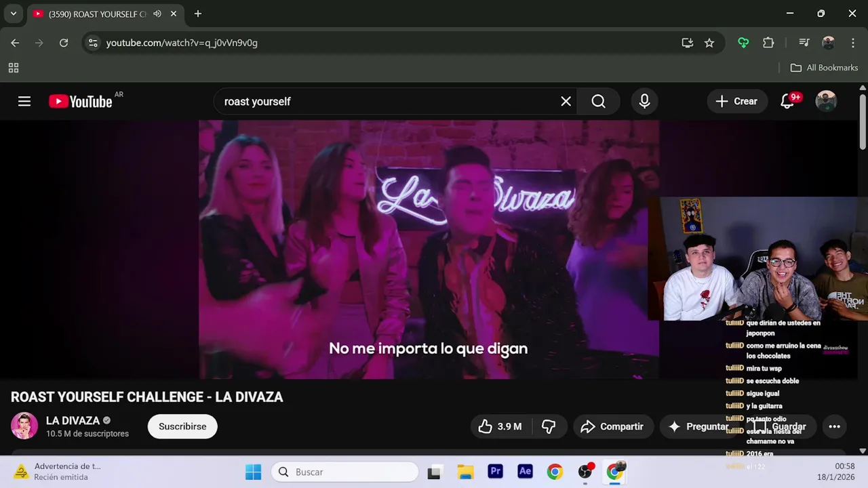Image resolution: width=868 pixels, height=488 pixels.
Task: Click the youtube.com URL in the address bar
Action: (x=182, y=43)
